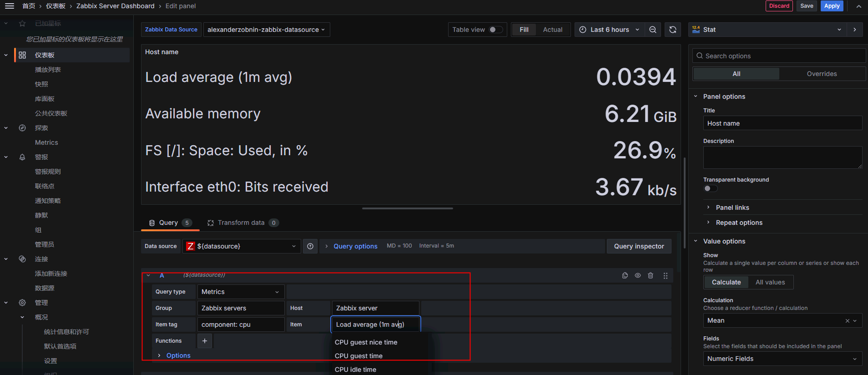
Task: Switch to Transform data tab
Action: coord(243,223)
